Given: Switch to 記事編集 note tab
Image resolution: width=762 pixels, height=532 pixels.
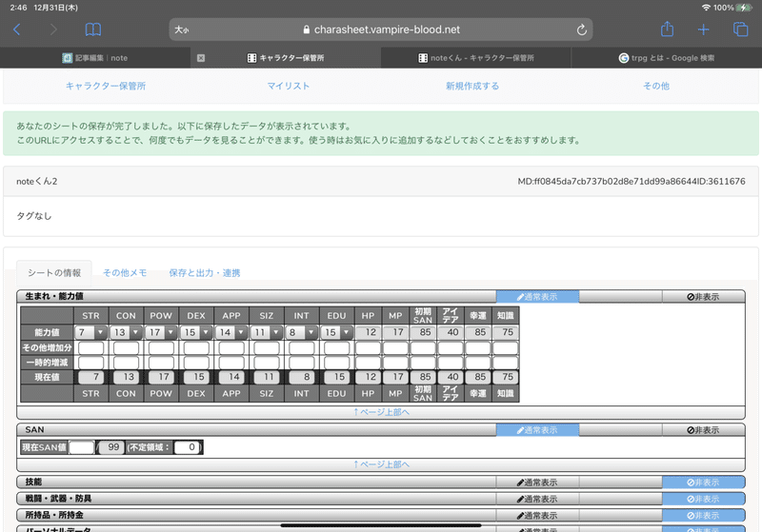Looking at the screenshot, I should point(95,58).
